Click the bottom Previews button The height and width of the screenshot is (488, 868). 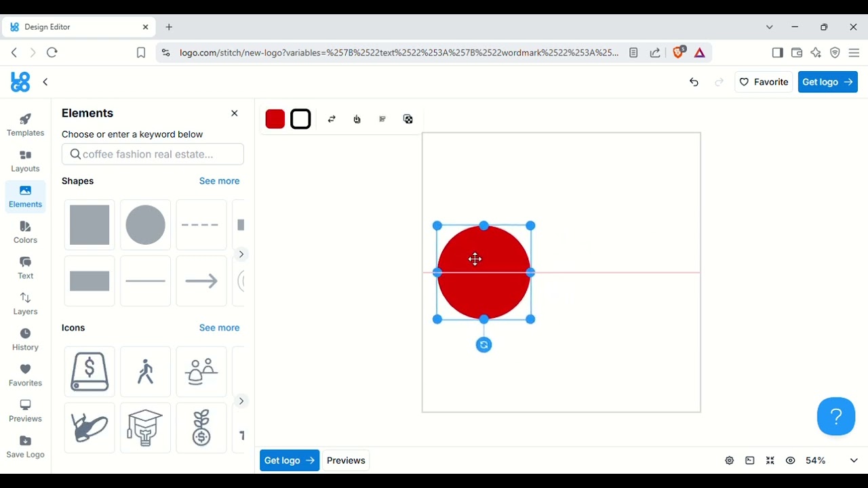click(x=346, y=460)
